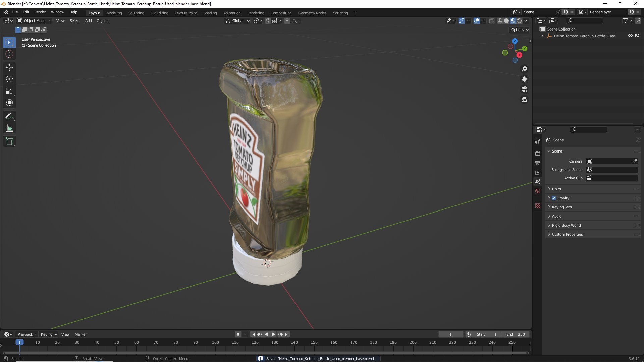Expand Heinz_Tomato_Ketchup_Bottle_Used tree item
The height and width of the screenshot is (362, 644).
coord(543,36)
